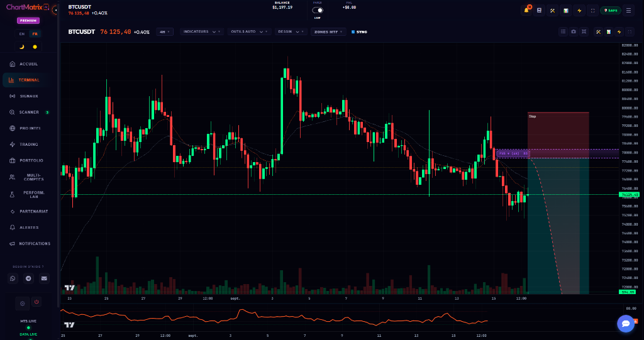Open the ZONES MTF dropdown
The width and height of the screenshot is (644, 340).
pos(328,31)
